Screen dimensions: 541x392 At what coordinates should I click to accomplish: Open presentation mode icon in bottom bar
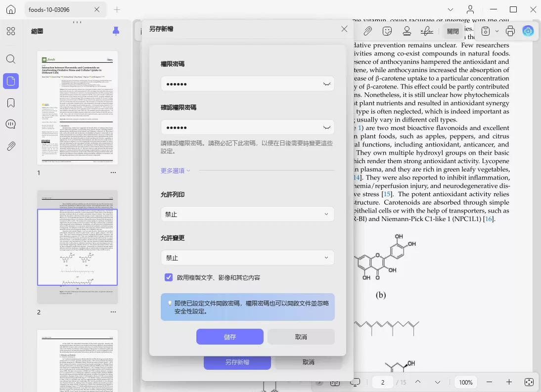coord(355,382)
